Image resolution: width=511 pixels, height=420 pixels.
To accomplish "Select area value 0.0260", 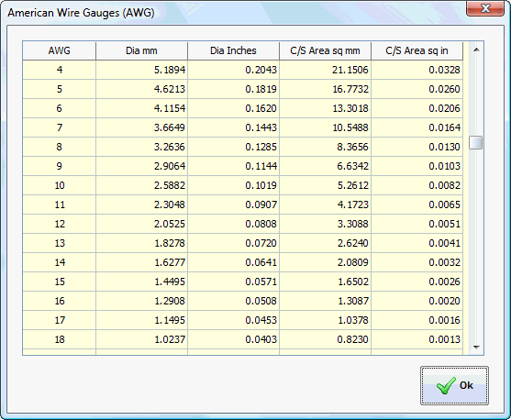I will coord(417,89).
